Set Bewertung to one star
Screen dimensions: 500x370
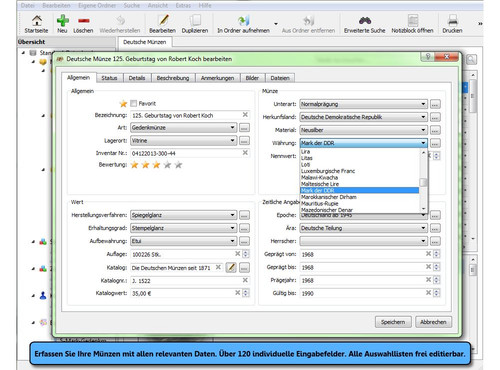134,165
